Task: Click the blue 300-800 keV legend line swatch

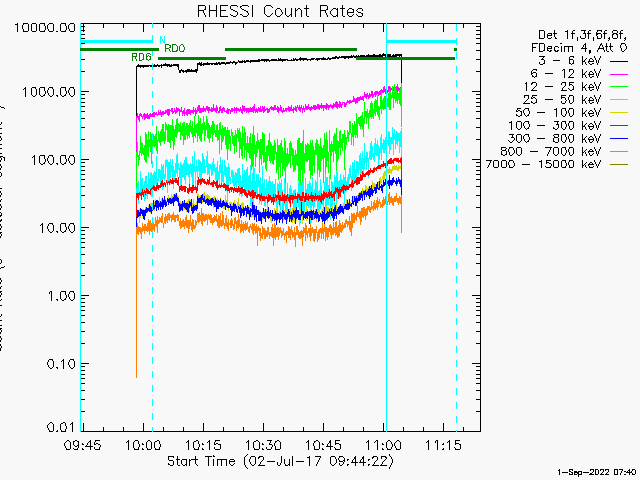Action: click(619, 139)
